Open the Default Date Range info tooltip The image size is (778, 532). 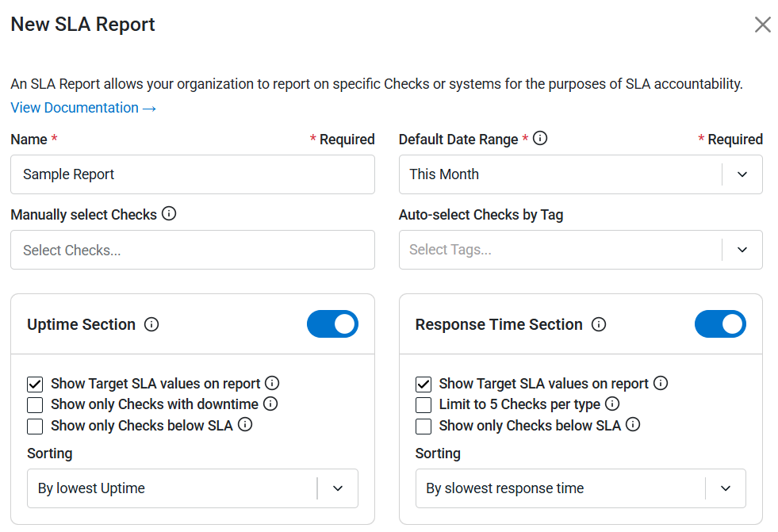tap(541, 139)
